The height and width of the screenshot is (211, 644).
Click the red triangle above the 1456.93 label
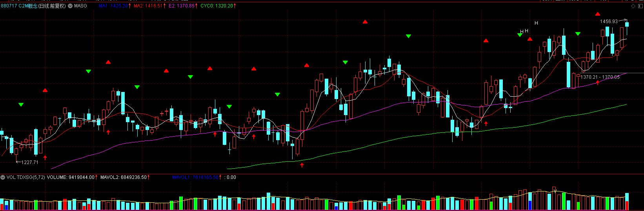597,14
